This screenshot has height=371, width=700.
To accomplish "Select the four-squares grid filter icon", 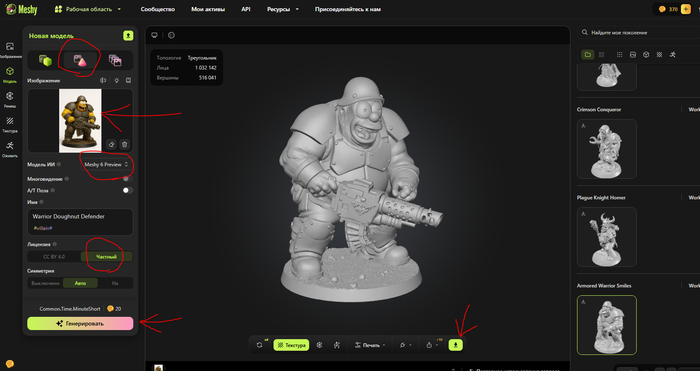I will [x=601, y=54].
